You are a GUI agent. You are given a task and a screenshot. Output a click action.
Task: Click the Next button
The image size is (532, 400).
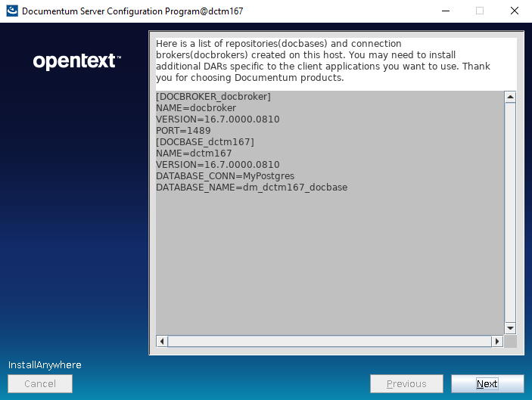(x=487, y=383)
